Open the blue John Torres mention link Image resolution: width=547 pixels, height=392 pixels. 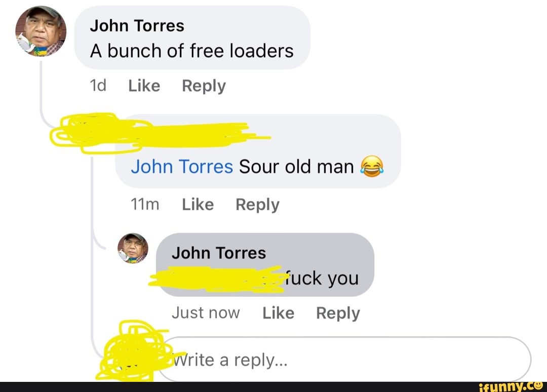coord(182,166)
